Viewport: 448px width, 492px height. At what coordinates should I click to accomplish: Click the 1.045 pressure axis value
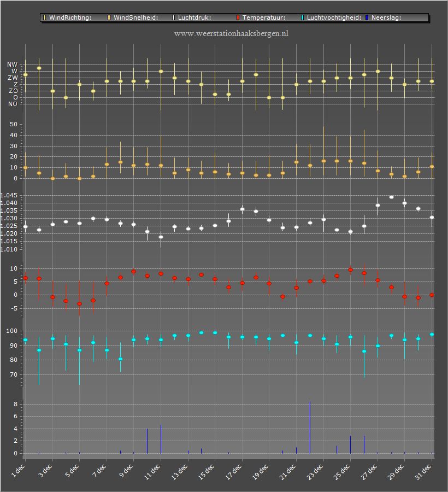tap(9, 196)
